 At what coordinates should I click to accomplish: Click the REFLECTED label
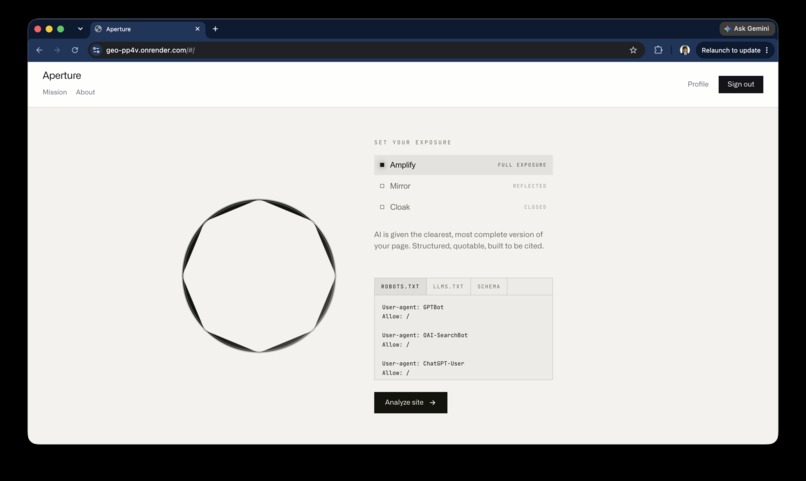click(529, 186)
